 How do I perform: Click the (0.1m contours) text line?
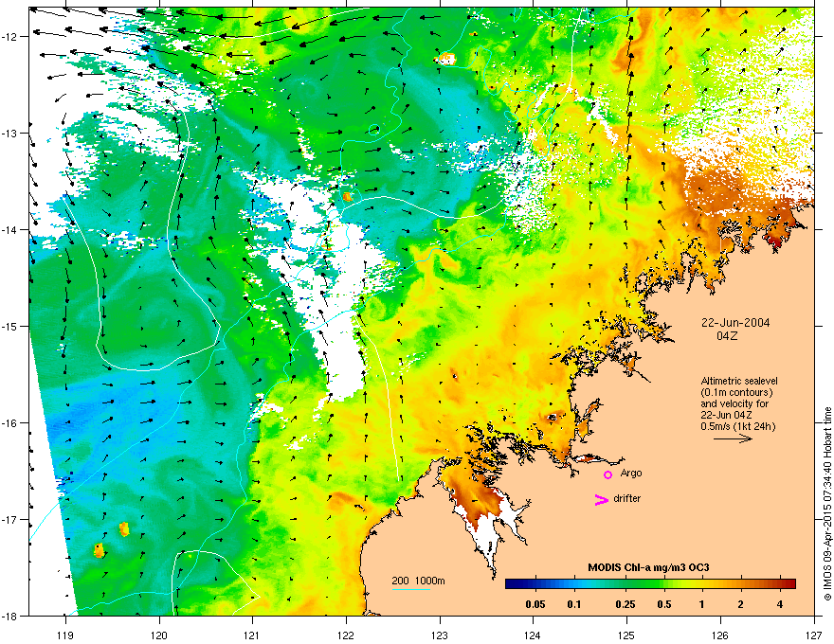click(736, 392)
